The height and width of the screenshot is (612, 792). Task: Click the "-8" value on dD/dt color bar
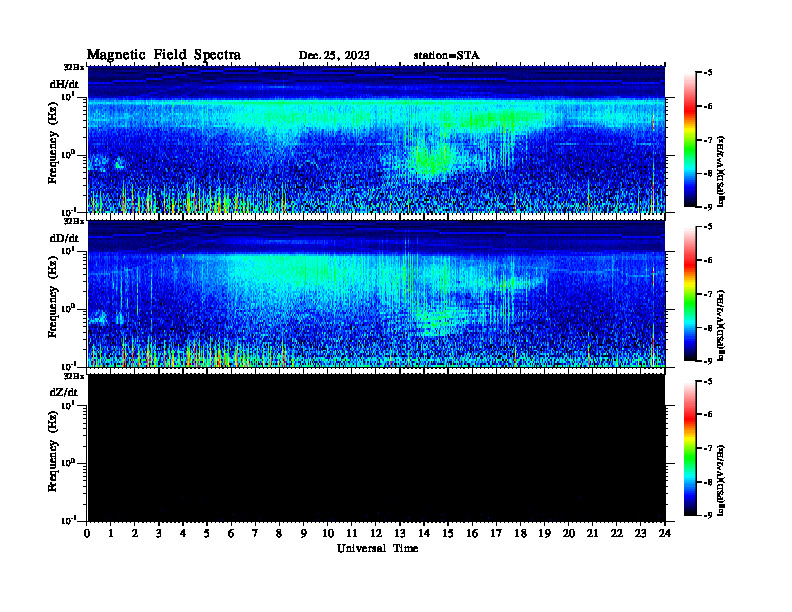tap(708, 328)
